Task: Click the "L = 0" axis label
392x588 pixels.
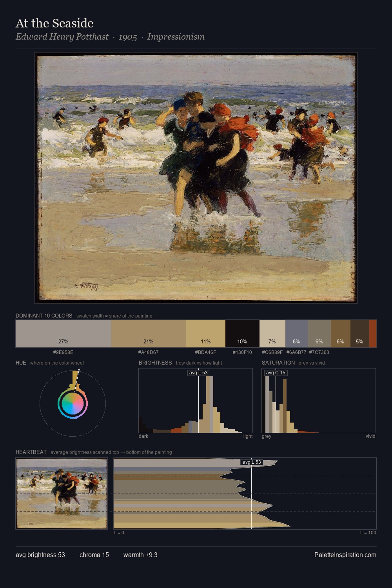Action: [x=119, y=533]
